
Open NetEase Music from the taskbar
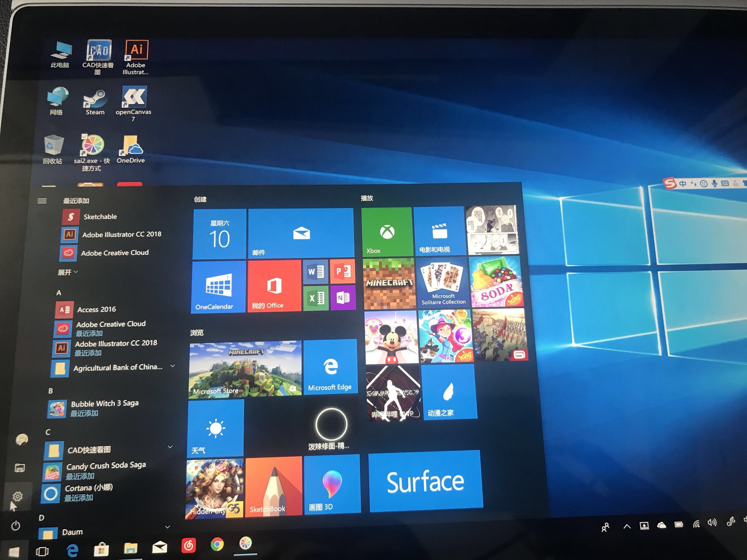[x=188, y=545]
